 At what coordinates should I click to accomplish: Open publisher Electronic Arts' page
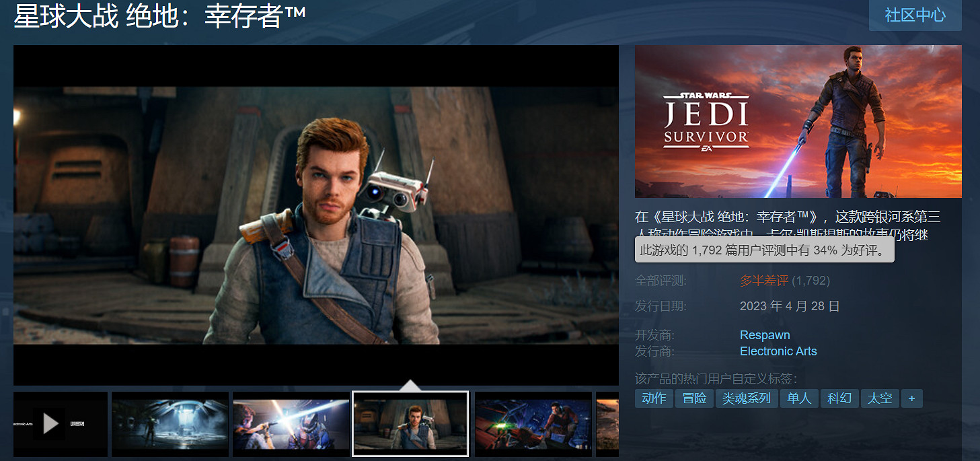(x=778, y=351)
